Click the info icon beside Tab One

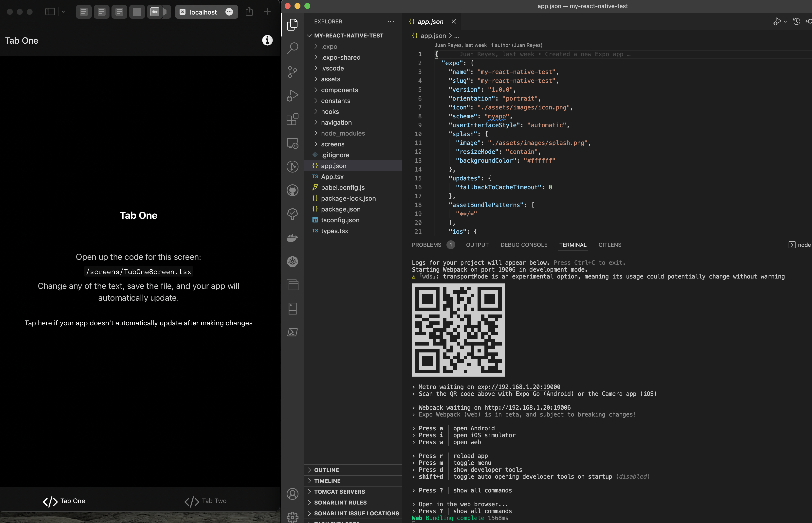[267, 40]
